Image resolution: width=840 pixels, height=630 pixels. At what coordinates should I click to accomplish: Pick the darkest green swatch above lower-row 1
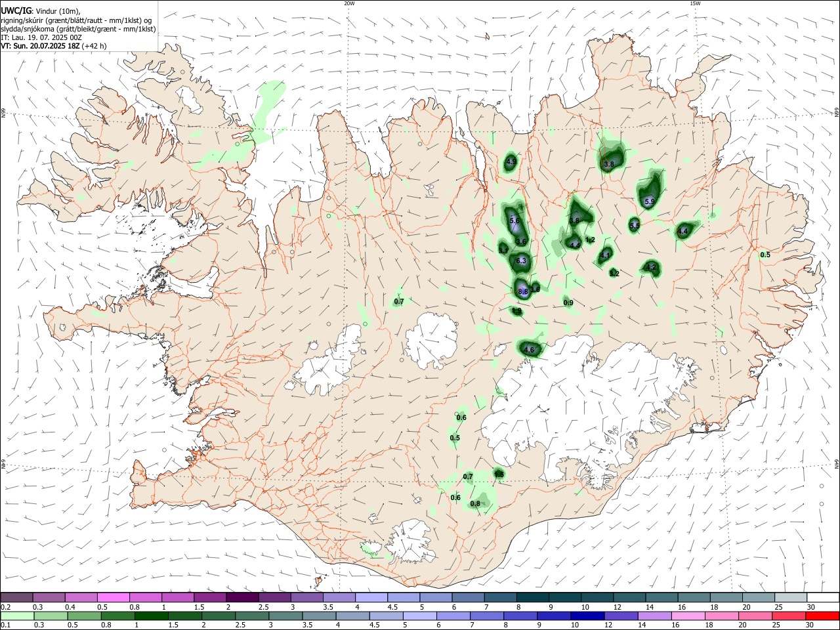click(x=151, y=616)
